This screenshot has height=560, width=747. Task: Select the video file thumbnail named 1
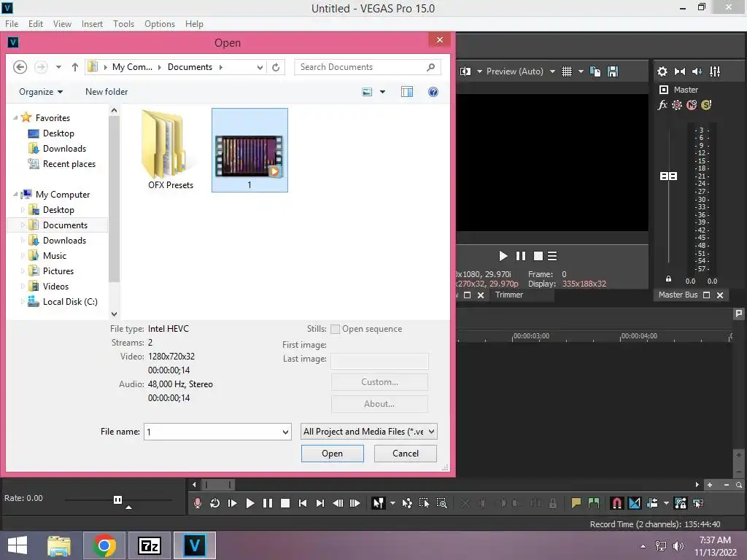tap(249, 150)
